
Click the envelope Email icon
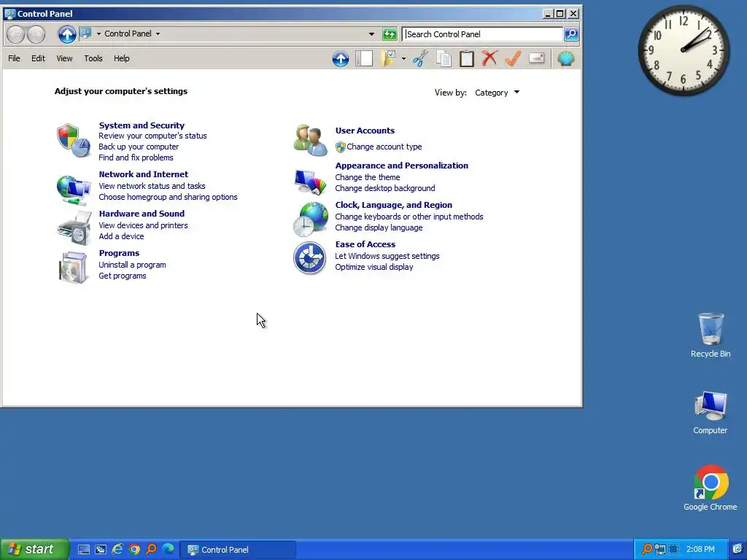(x=536, y=58)
